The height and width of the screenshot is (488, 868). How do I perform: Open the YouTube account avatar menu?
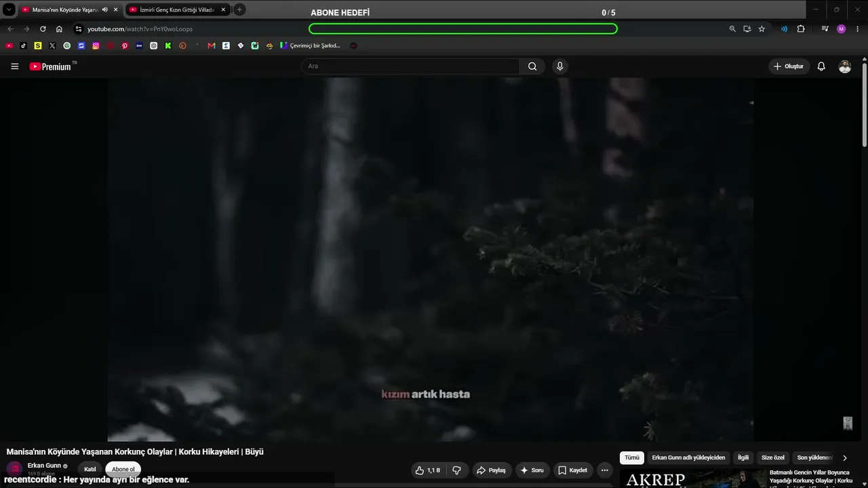click(x=845, y=66)
